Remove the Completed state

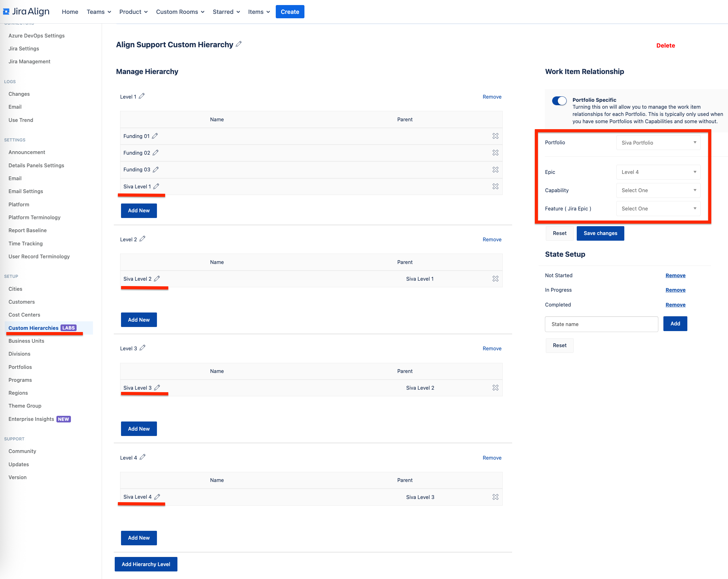(675, 304)
